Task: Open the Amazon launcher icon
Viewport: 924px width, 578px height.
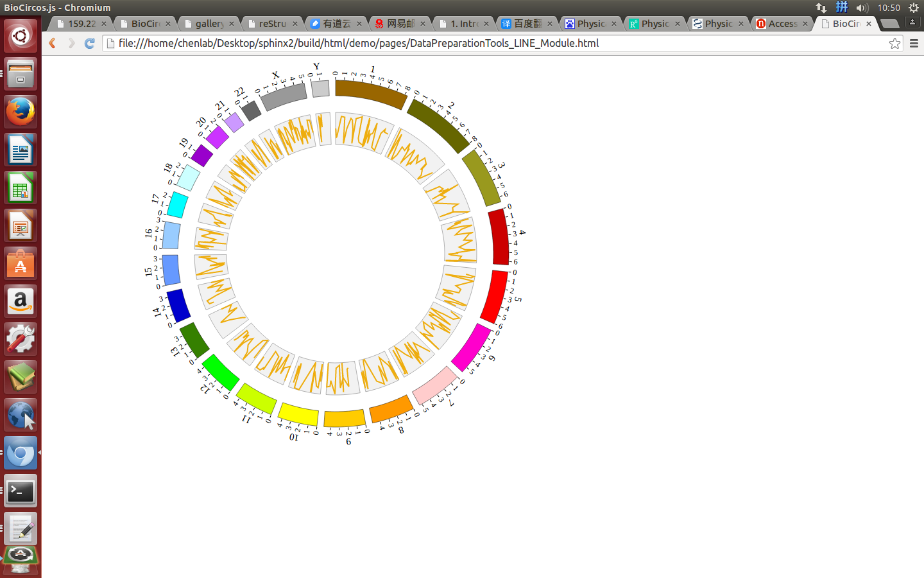Action: pos(21,301)
